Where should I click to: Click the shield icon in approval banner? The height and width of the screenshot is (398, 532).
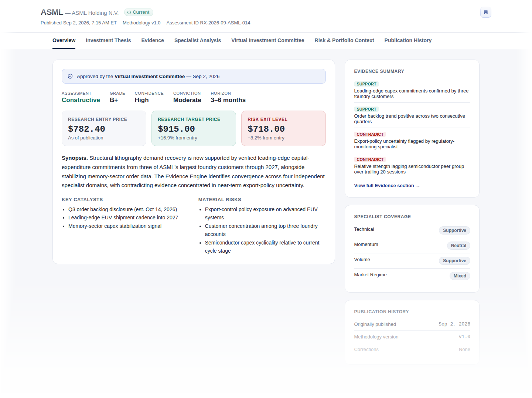coord(70,76)
